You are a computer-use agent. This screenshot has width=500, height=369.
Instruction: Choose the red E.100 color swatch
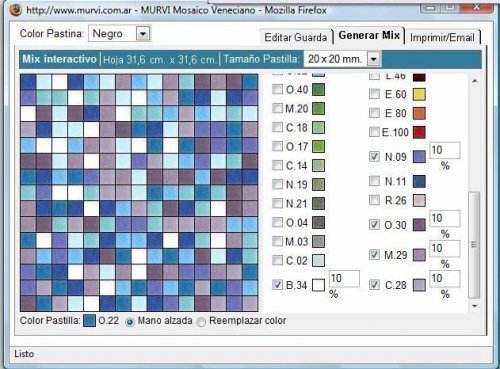coord(419,132)
